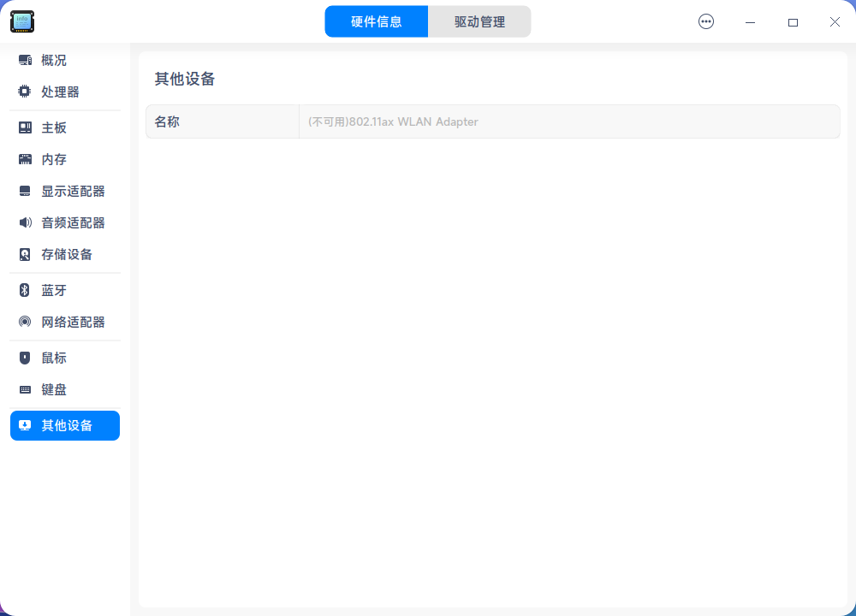The width and height of the screenshot is (856, 616).
Task: Click the 内存 memory chip icon
Action: click(x=24, y=159)
